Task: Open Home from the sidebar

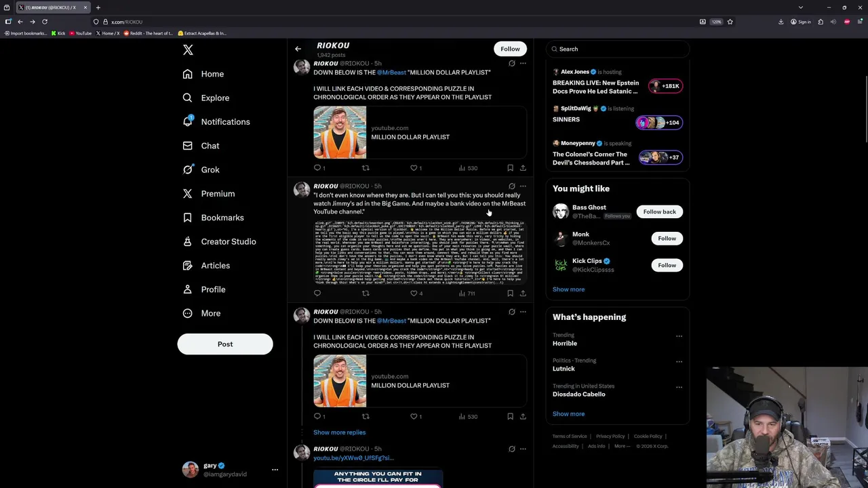Action: 203,74
